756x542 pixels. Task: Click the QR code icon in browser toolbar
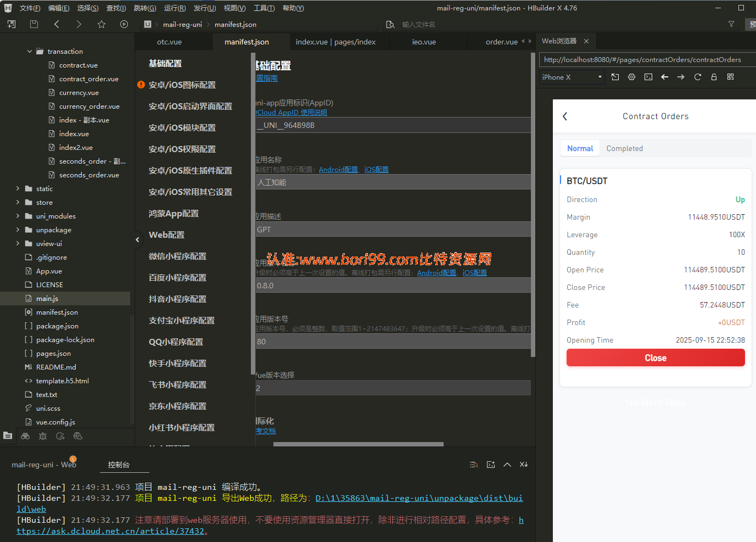(731, 77)
